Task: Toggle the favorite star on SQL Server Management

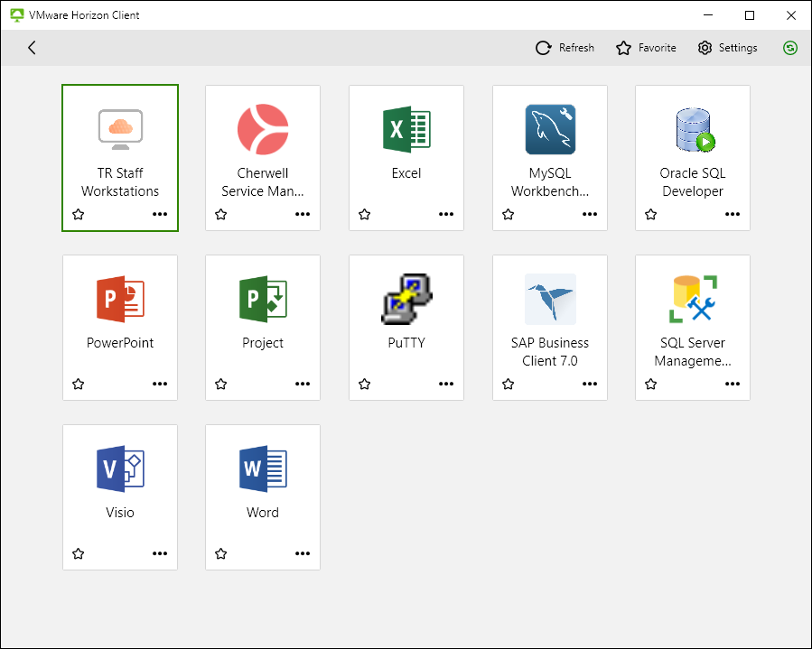Action: (x=651, y=384)
